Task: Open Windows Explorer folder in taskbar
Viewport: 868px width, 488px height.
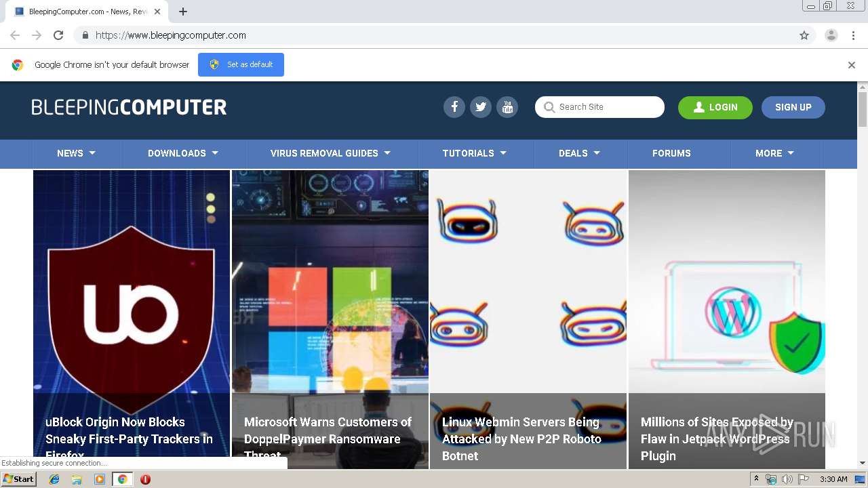Action: click(77, 479)
